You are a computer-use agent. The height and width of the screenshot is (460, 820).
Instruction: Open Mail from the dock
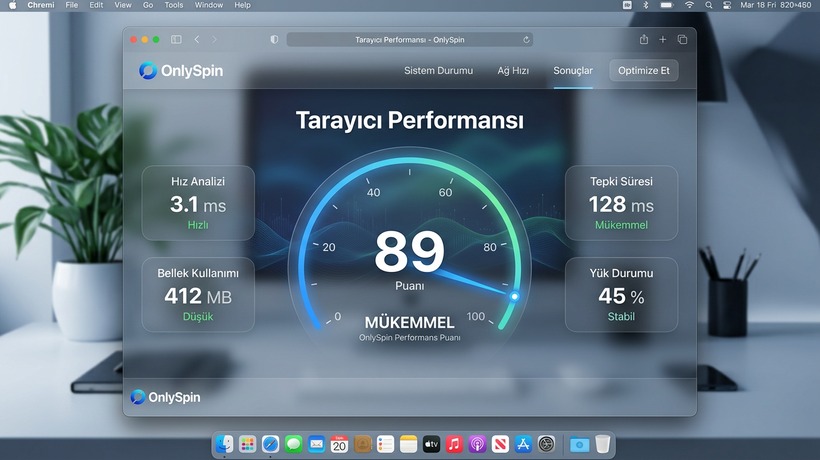point(316,444)
